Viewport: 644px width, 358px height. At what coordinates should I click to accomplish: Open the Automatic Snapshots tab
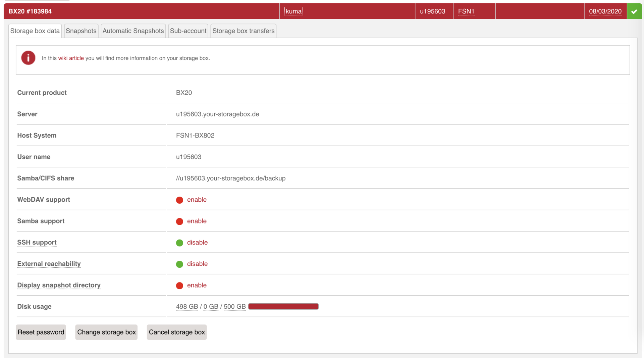tap(133, 31)
